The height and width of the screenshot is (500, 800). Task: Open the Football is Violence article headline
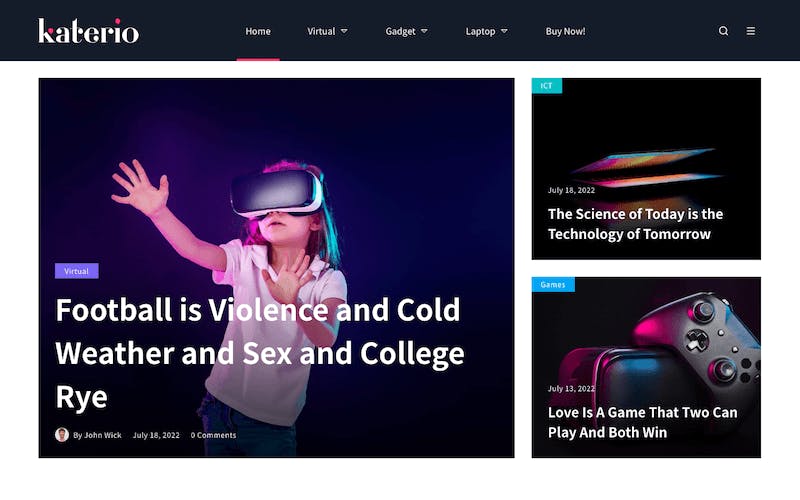coord(260,353)
